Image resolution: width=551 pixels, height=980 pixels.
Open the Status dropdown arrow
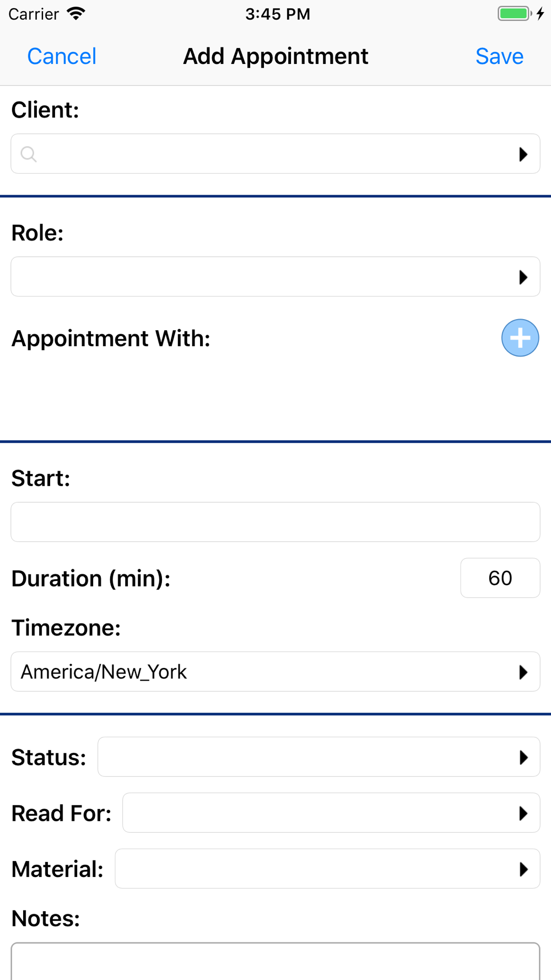tap(523, 757)
